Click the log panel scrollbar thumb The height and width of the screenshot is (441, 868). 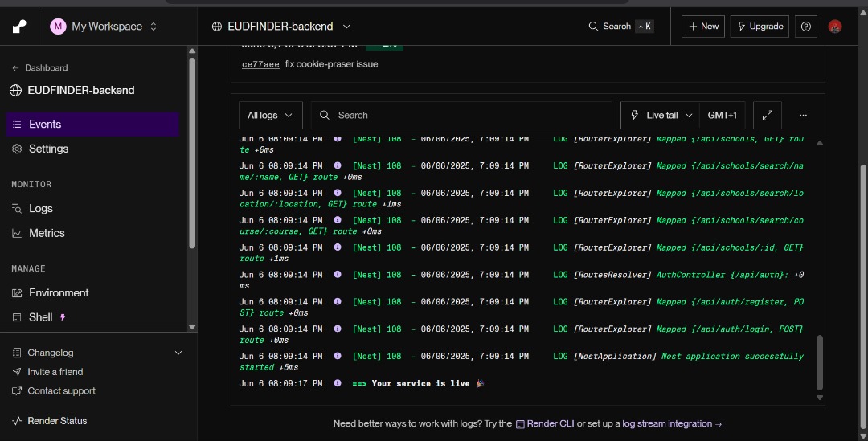[820, 362]
